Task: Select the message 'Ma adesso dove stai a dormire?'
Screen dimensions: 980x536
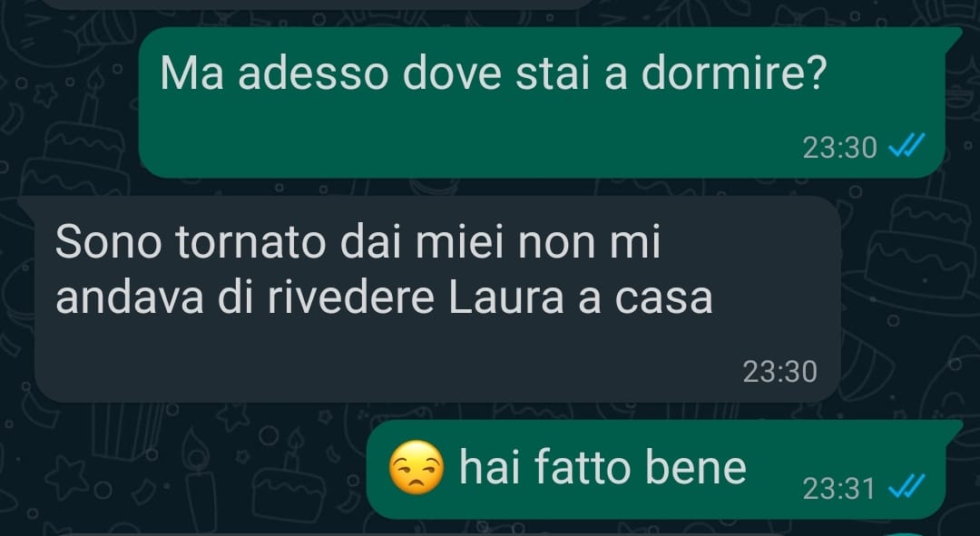Action: click(x=542, y=103)
